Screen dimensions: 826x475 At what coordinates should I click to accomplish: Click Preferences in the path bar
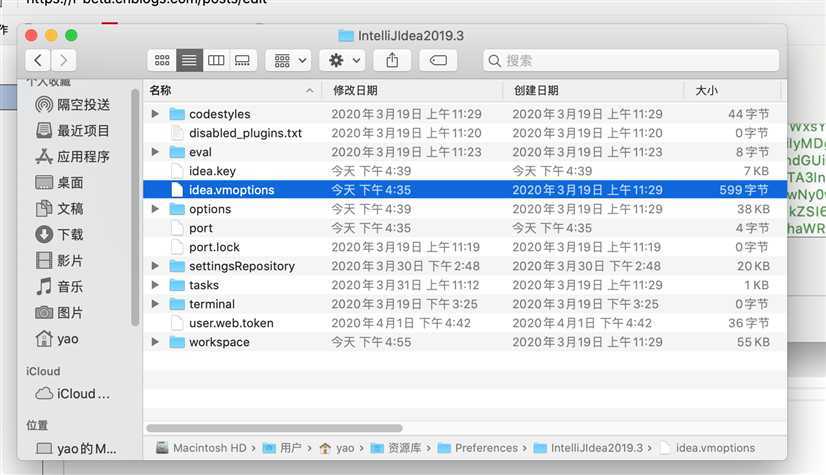pos(478,448)
